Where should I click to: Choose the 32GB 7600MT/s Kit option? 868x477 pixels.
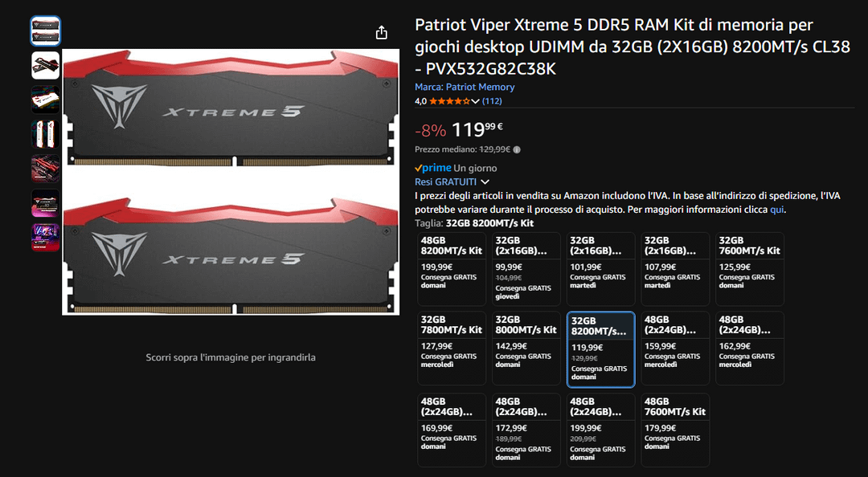[750, 269]
